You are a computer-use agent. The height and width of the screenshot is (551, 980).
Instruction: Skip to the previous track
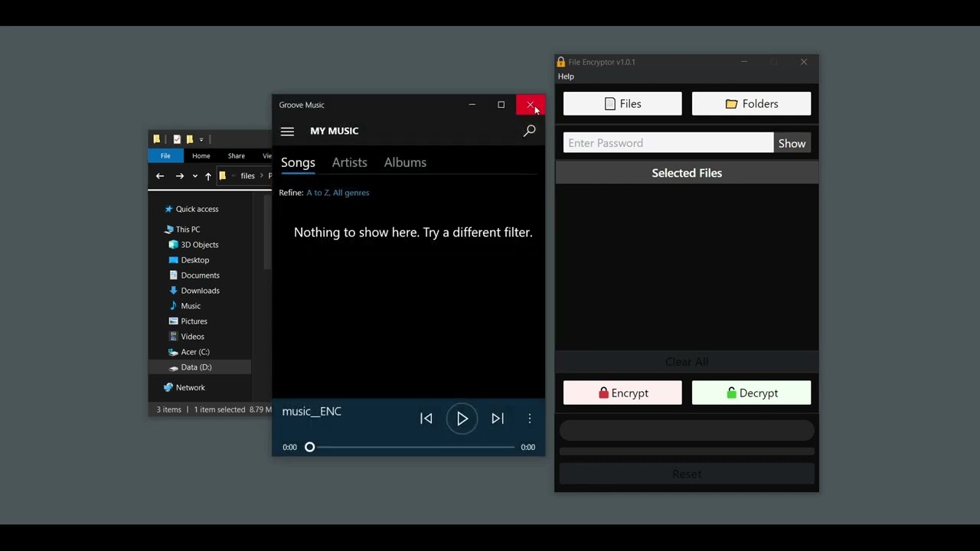(x=426, y=419)
